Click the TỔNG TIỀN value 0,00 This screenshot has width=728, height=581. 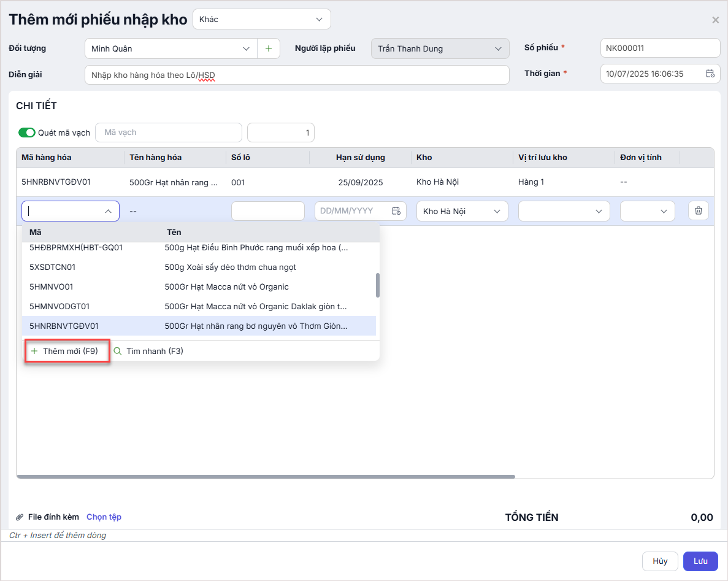[x=702, y=517]
